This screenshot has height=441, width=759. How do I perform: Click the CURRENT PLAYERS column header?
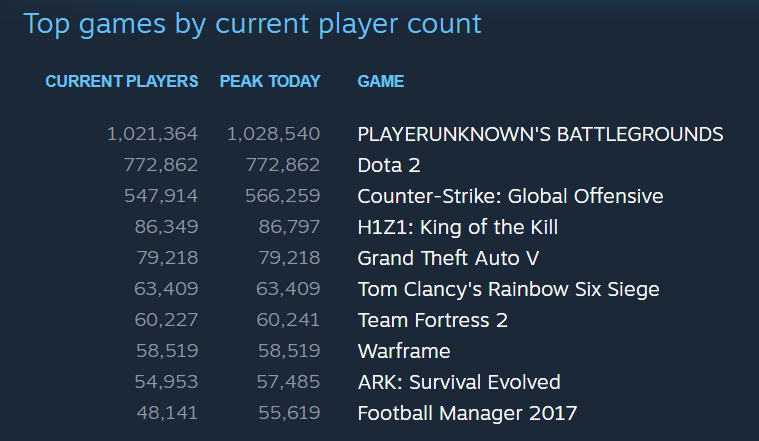pyautogui.click(x=122, y=81)
